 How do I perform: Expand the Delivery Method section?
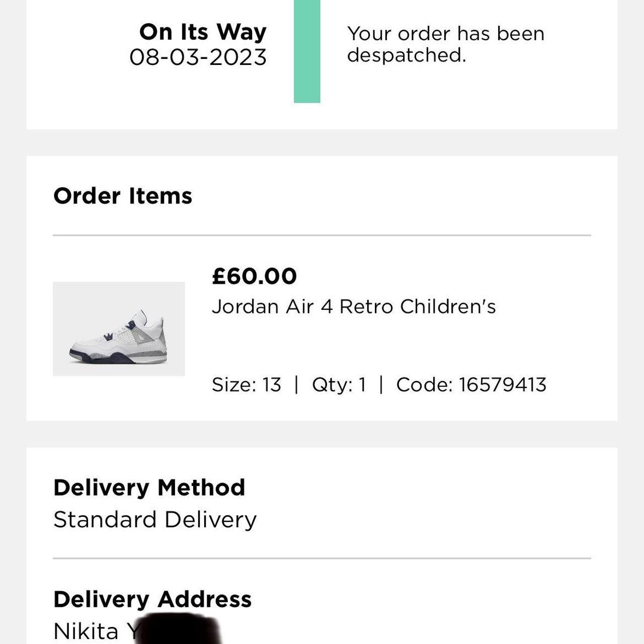pyautogui.click(x=149, y=487)
